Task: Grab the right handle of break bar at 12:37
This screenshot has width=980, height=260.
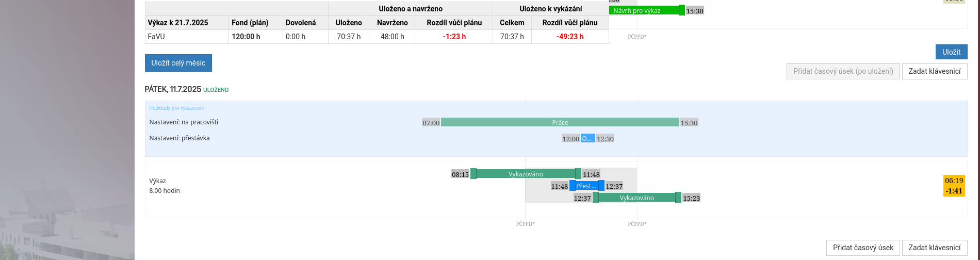Action: click(601, 186)
